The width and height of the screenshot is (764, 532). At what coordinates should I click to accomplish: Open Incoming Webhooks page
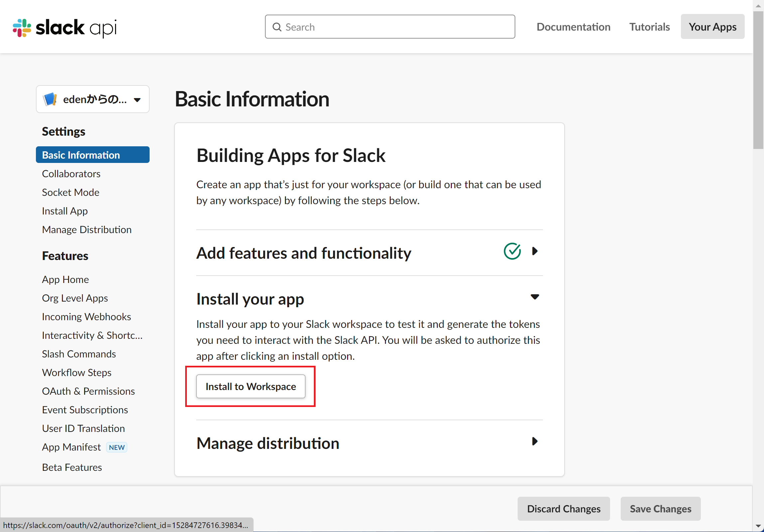[86, 317]
